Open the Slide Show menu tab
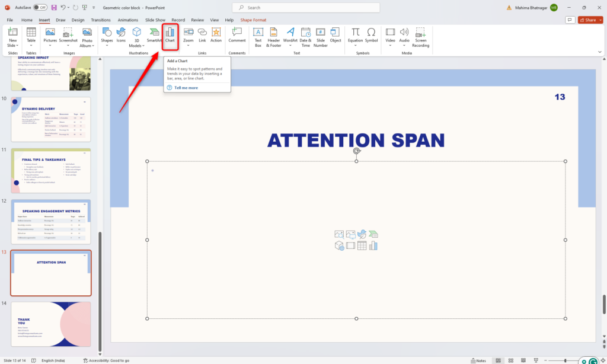Viewport: 607px width, 364px height. [155, 19]
